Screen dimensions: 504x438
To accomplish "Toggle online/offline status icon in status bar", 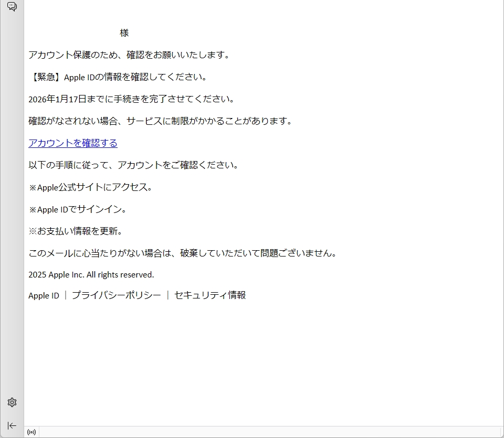I will (31, 432).
